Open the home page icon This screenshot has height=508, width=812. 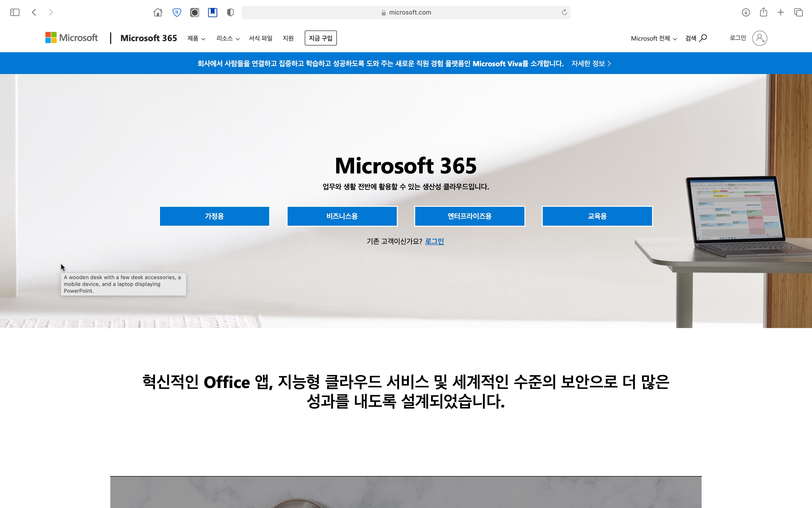(158, 12)
